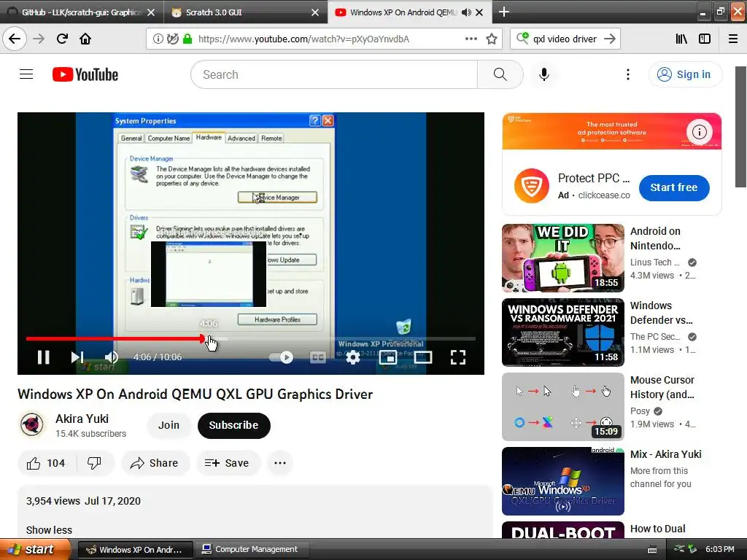
Task: Open YouTube settings three-dot menu
Action: tap(628, 74)
